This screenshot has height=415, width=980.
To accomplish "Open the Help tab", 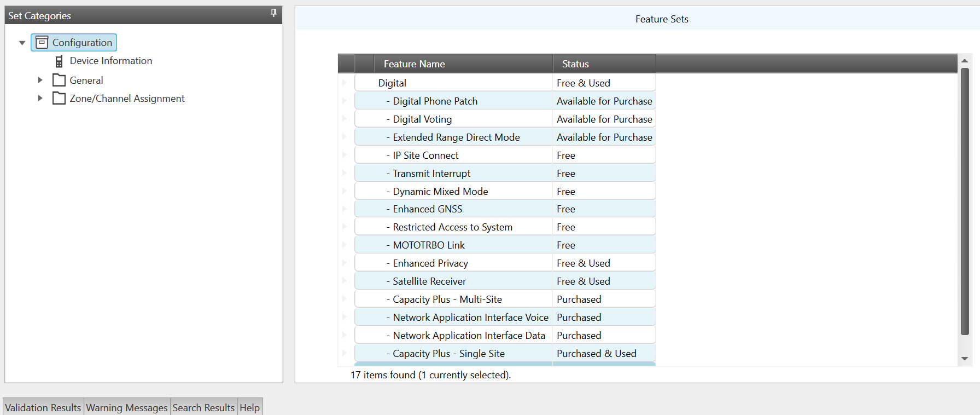I will point(250,407).
